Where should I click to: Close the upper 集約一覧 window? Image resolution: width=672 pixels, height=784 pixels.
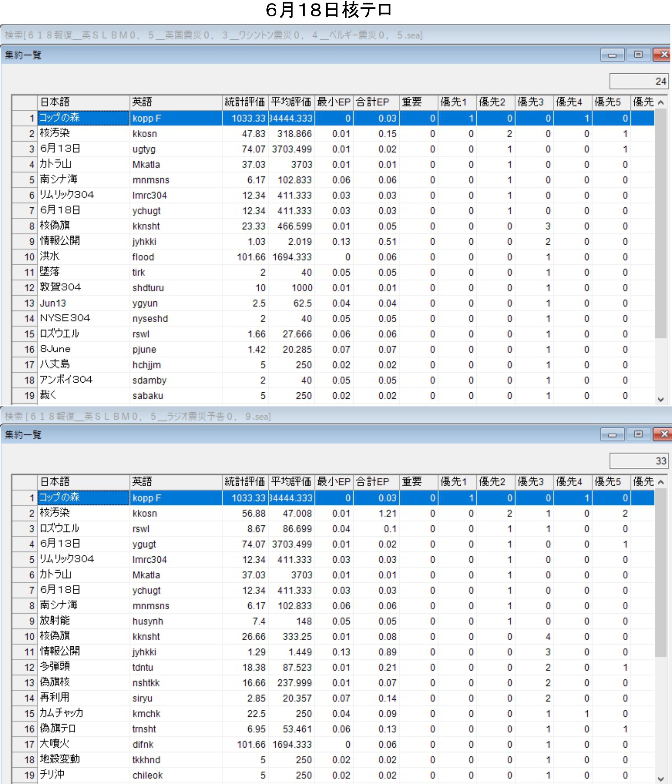[662, 55]
